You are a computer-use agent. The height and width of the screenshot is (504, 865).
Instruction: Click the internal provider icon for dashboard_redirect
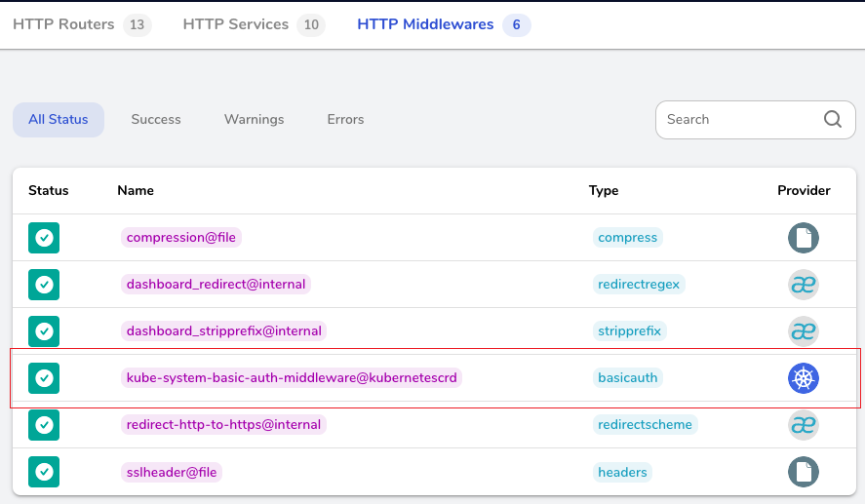click(x=804, y=285)
